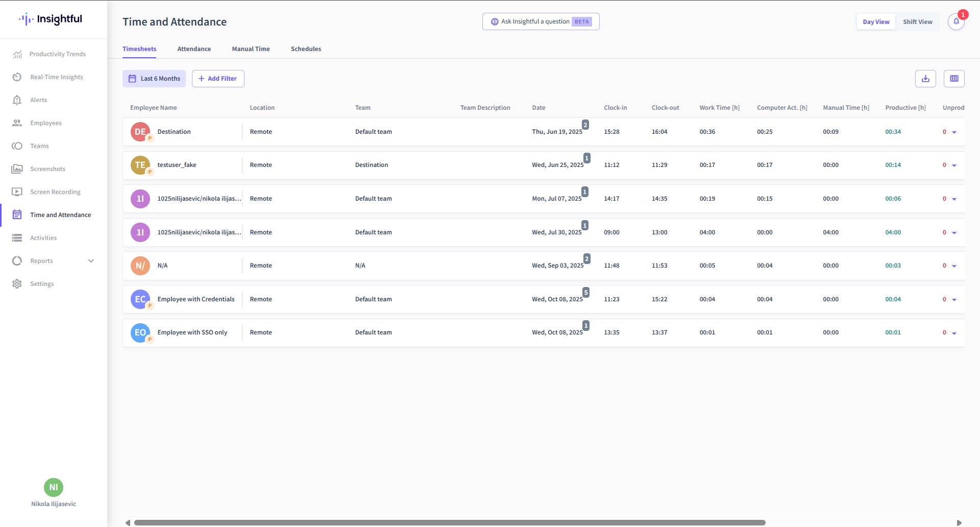
Task: Click the scroll right arrow
Action: click(x=959, y=522)
